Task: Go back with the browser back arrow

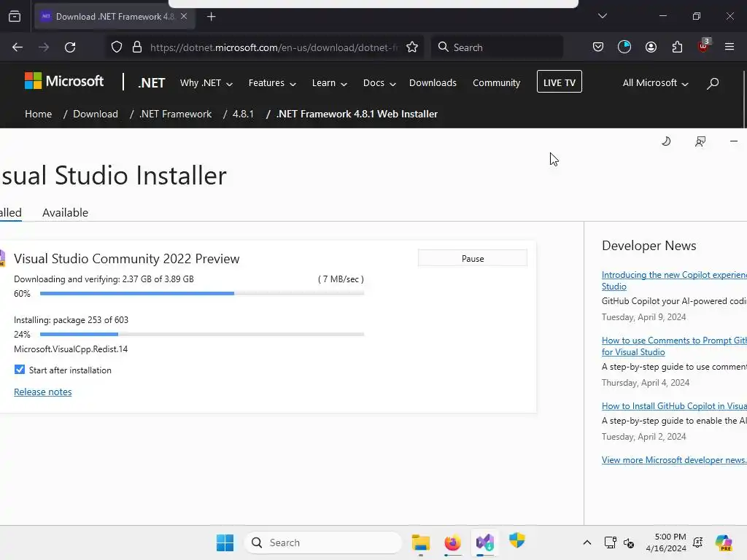Action: 18,47
